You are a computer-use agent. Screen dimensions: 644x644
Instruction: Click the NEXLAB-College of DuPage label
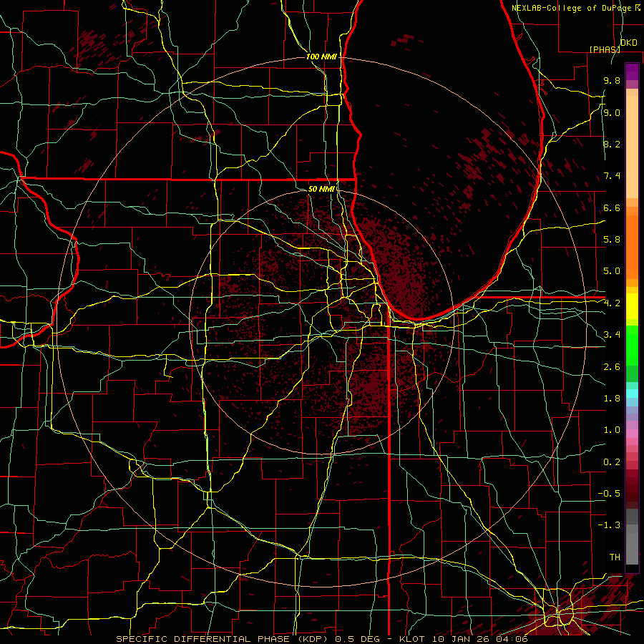[573, 8]
